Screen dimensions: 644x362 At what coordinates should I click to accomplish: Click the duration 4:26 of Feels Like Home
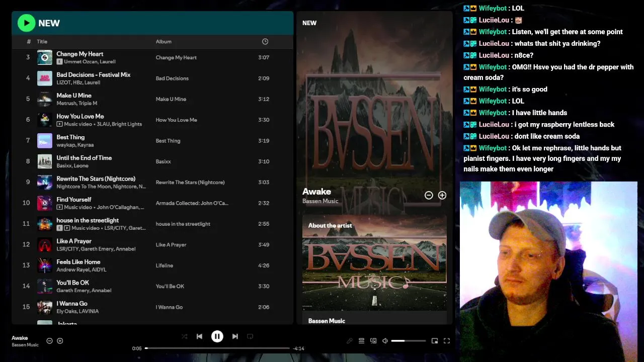pyautogui.click(x=264, y=265)
